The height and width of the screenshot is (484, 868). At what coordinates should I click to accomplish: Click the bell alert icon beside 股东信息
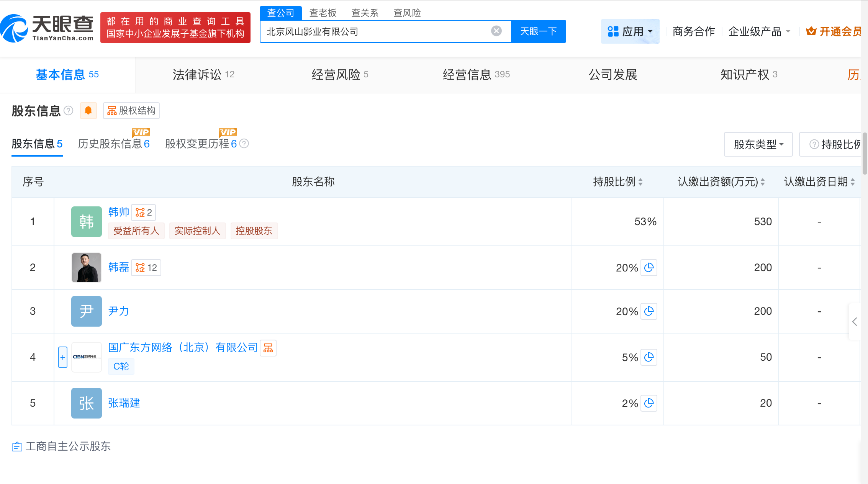click(x=88, y=111)
